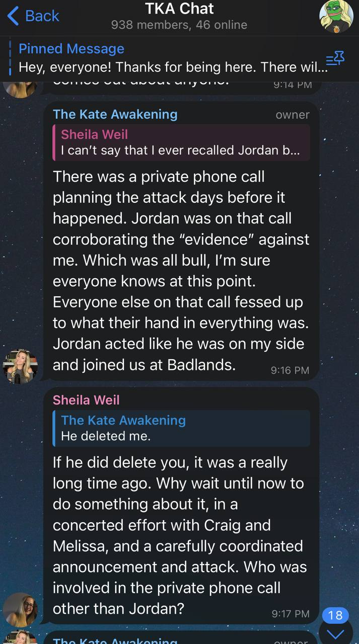
Task: Tap the Back chevron arrow icon
Action: pyautogui.click(x=13, y=16)
